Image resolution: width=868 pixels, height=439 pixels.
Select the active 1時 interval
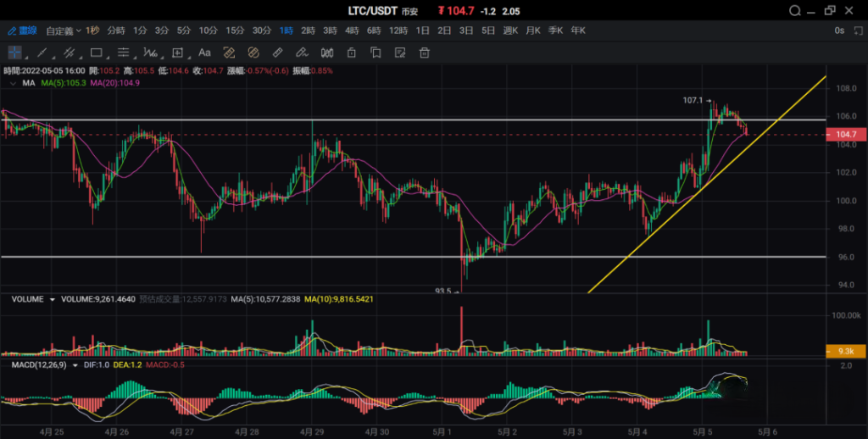pyautogui.click(x=287, y=31)
